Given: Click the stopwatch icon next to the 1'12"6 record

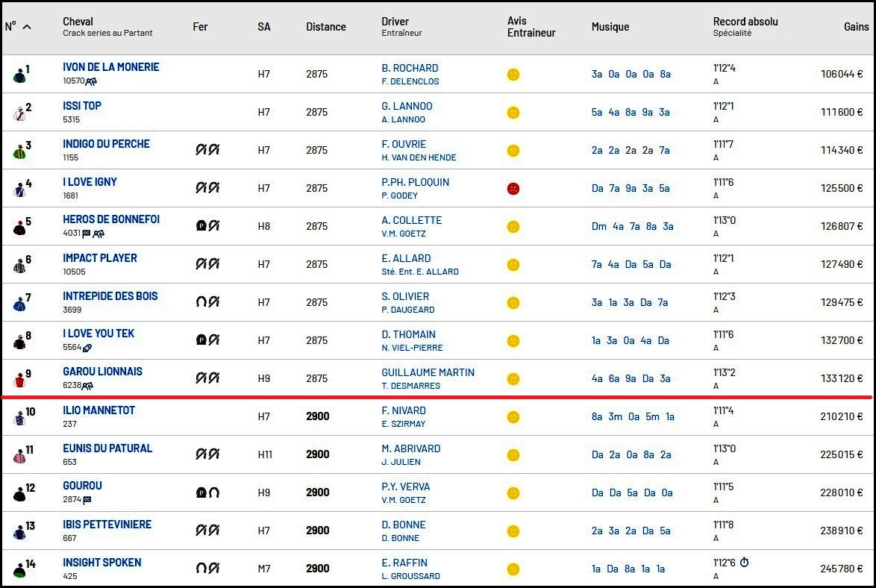Looking at the screenshot, I should (x=744, y=563).
